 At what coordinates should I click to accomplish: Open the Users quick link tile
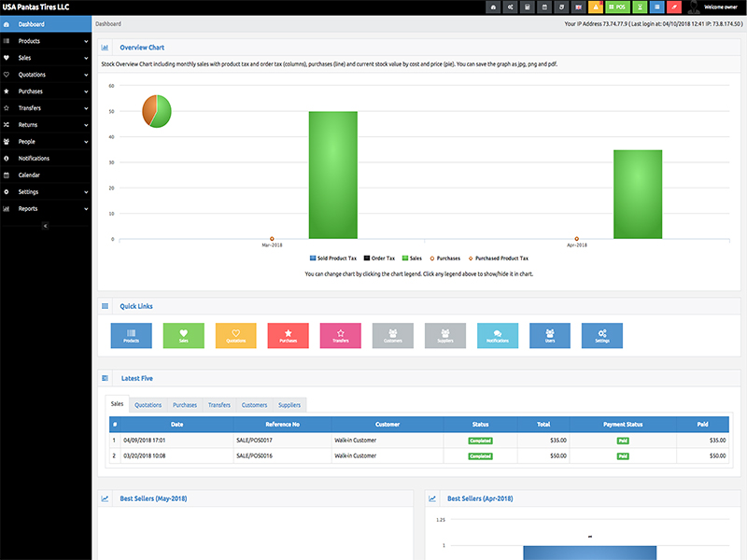pyautogui.click(x=549, y=336)
